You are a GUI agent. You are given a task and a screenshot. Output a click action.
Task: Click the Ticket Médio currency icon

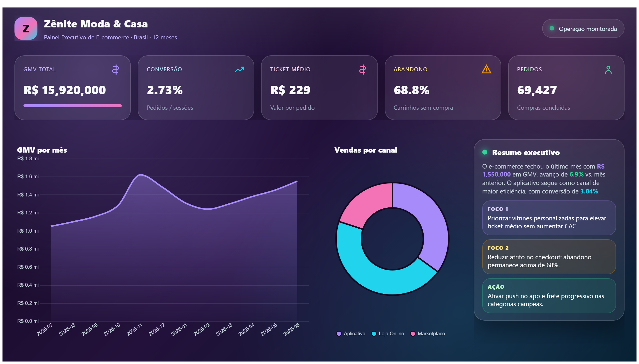point(362,70)
